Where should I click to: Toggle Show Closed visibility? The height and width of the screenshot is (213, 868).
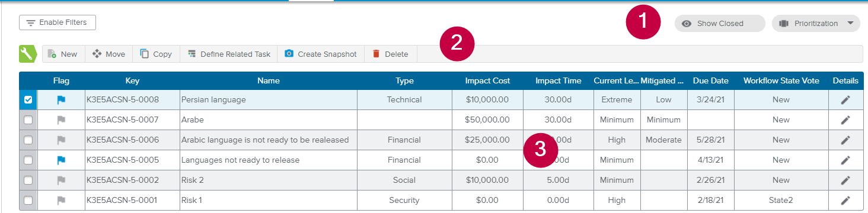[720, 24]
